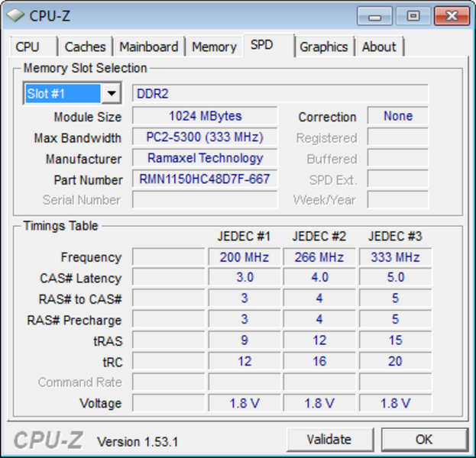Switch to the CPU tab
Image resolution: width=476 pixels, height=458 pixels.
(34, 47)
